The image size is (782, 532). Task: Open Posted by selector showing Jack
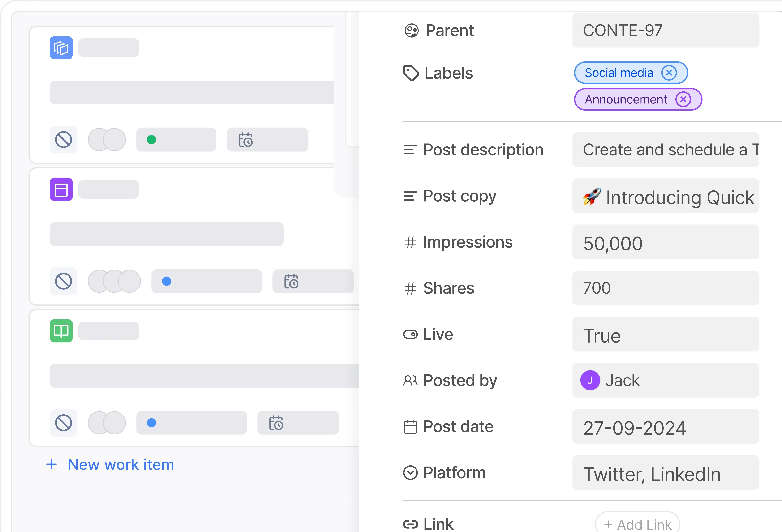[665, 381]
